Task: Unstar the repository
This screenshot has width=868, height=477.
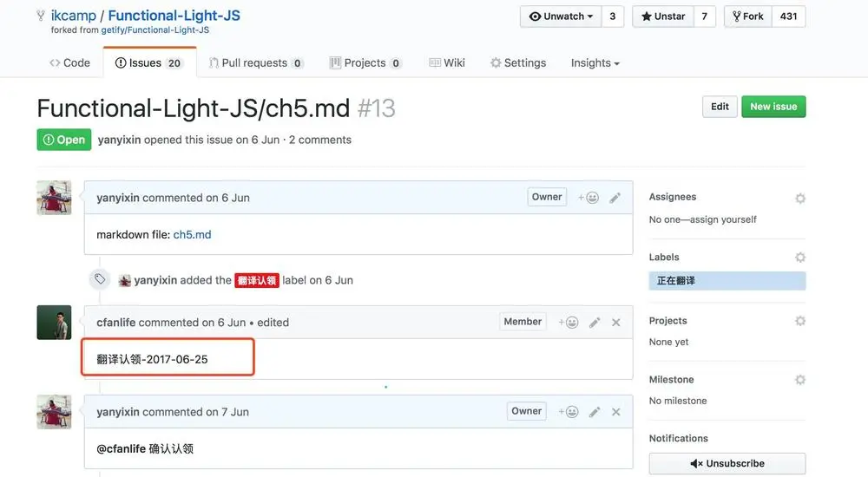Action: [x=662, y=16]
